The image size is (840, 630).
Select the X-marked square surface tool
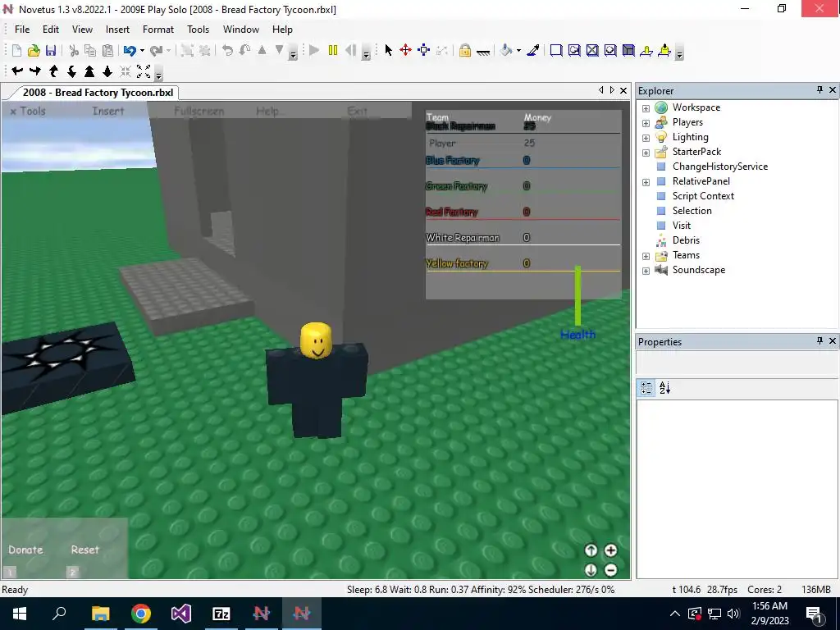pos(592,50)
